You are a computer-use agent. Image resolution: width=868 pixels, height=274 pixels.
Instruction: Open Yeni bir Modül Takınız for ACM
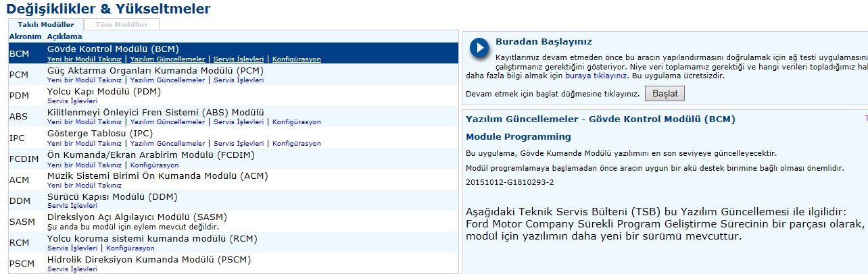point(85,186)
